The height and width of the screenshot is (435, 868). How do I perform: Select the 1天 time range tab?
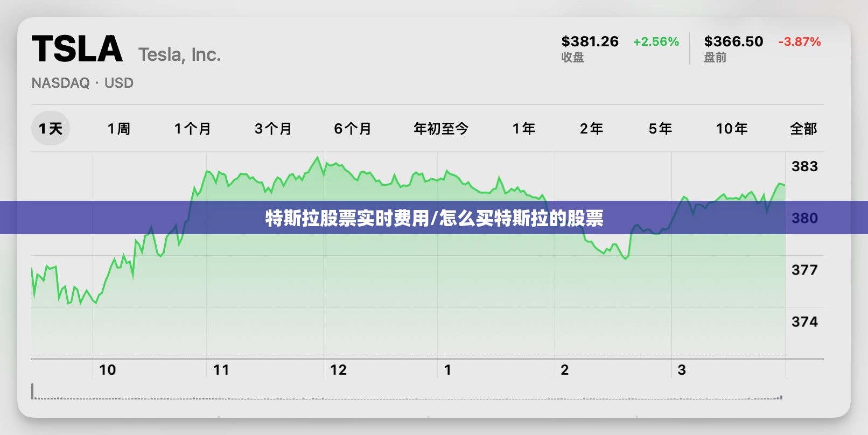point(51,129)
